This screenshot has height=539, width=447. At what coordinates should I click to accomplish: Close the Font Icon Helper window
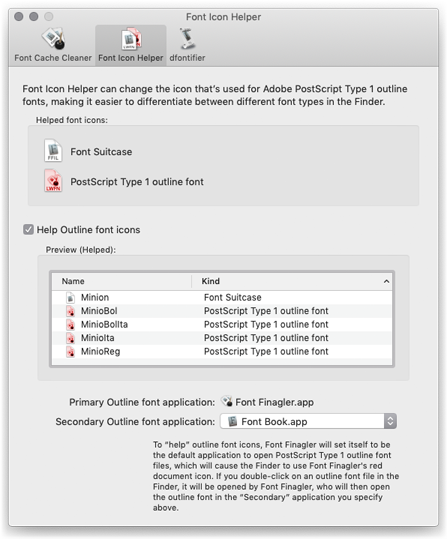click(19, 16)
